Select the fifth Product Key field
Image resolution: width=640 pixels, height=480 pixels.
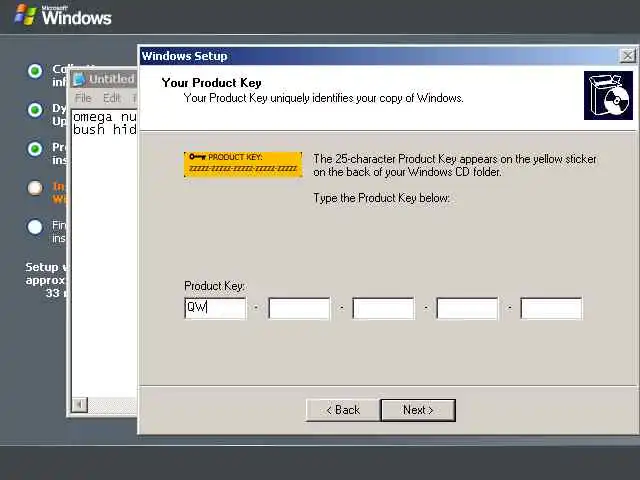551,308
